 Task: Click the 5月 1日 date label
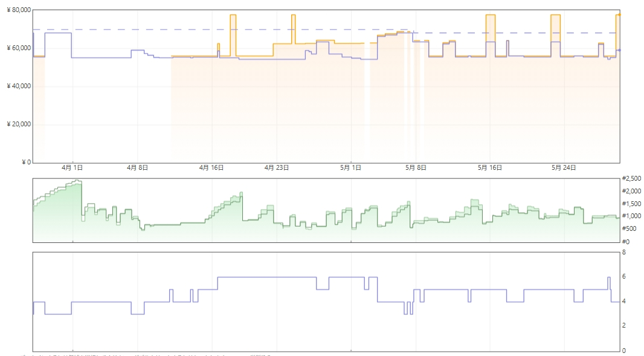(351, 167)
